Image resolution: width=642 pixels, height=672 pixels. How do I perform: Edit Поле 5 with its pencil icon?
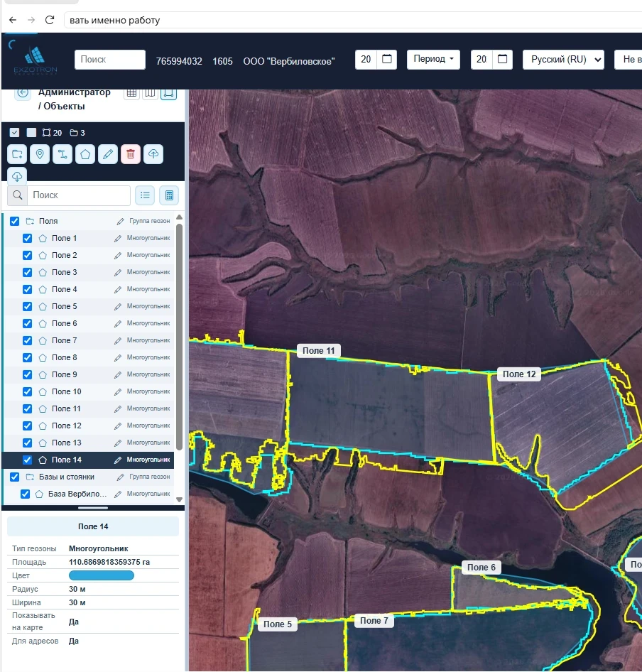pyautogui.click(x=118, y=307)
